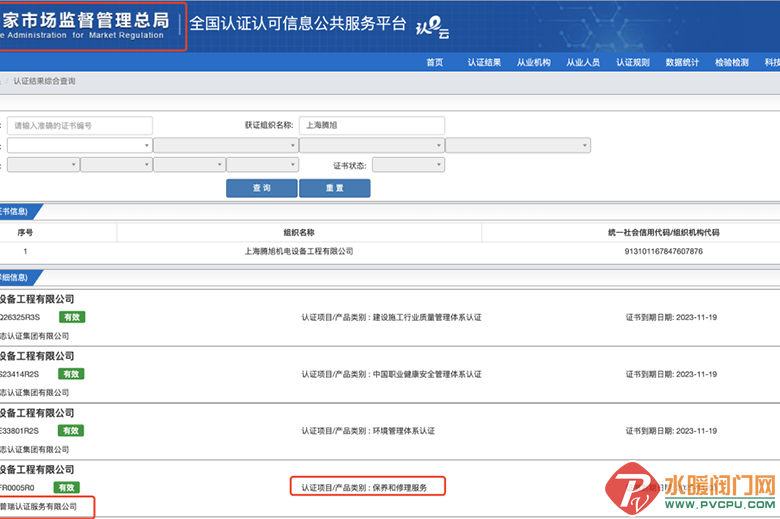Click the 认证结果综合查询 breadcrumb
Screen dimensions: 780x519
click(44, 81)
